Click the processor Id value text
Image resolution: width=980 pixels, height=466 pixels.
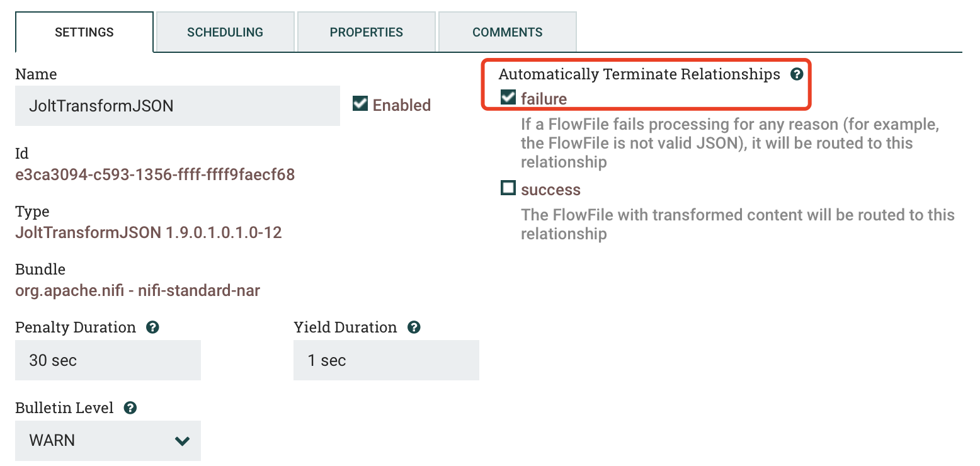tap(155, 174)
